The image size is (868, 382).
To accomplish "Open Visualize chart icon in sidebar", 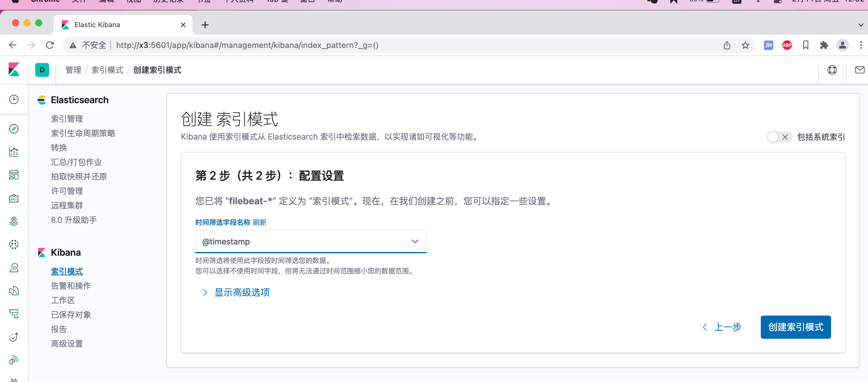I will (x=14, y=152).
